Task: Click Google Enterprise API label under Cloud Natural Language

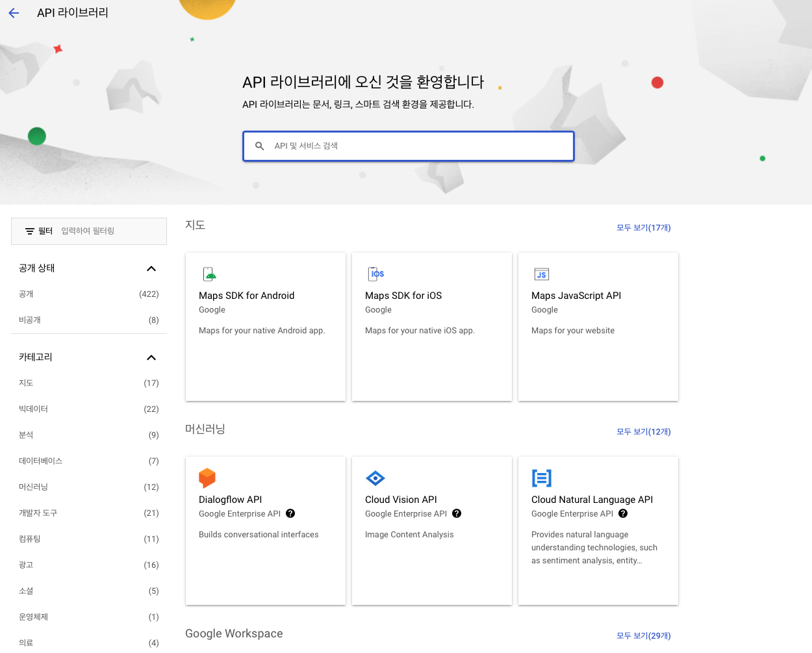Action: (x=572, y=514)
